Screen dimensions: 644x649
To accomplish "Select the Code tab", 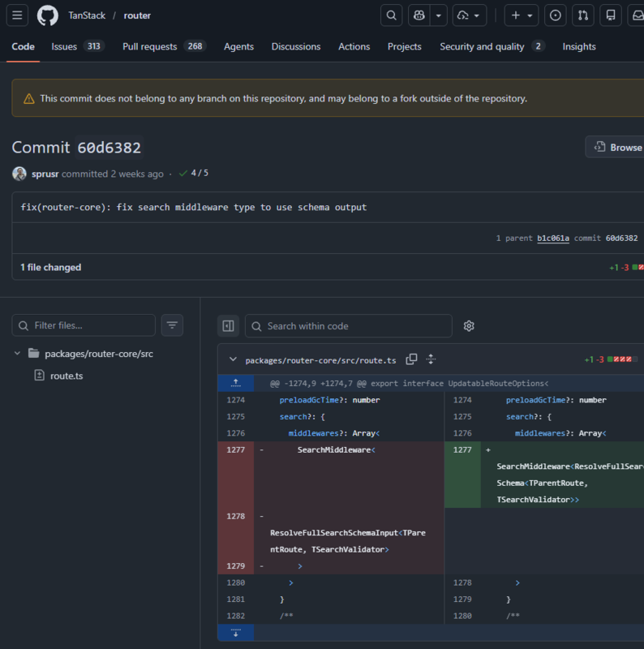I will (x=23, y=46).
